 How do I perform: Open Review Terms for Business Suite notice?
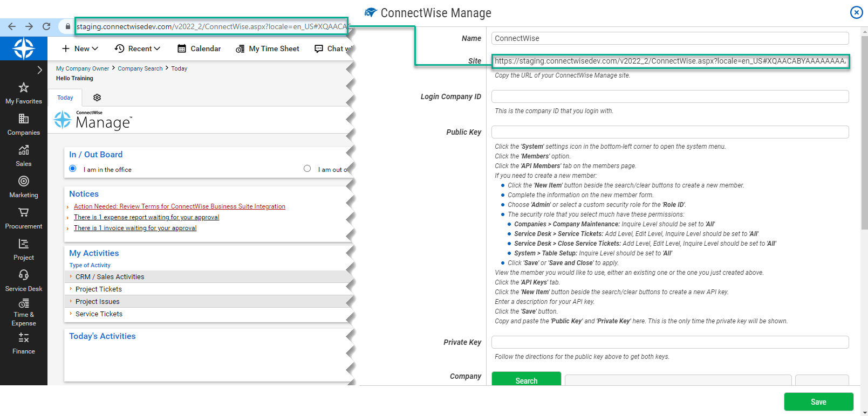click(180, 206)
